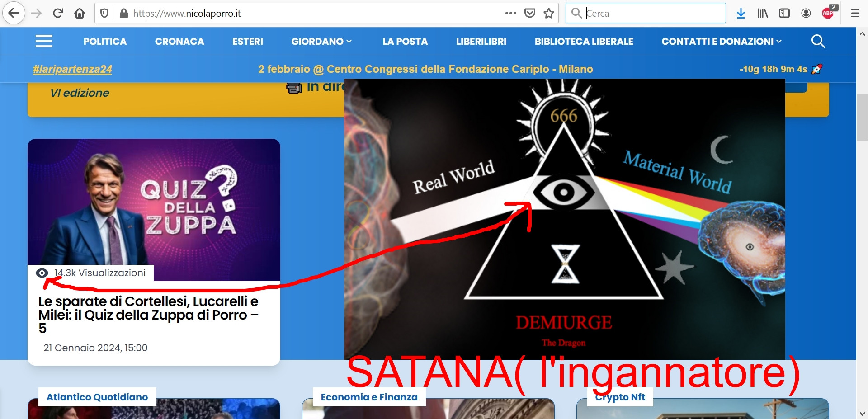Viewport: 868px width, 419px height.
Task: Click the magnifier icon in the Cerca box
Action: pos(576,13)
